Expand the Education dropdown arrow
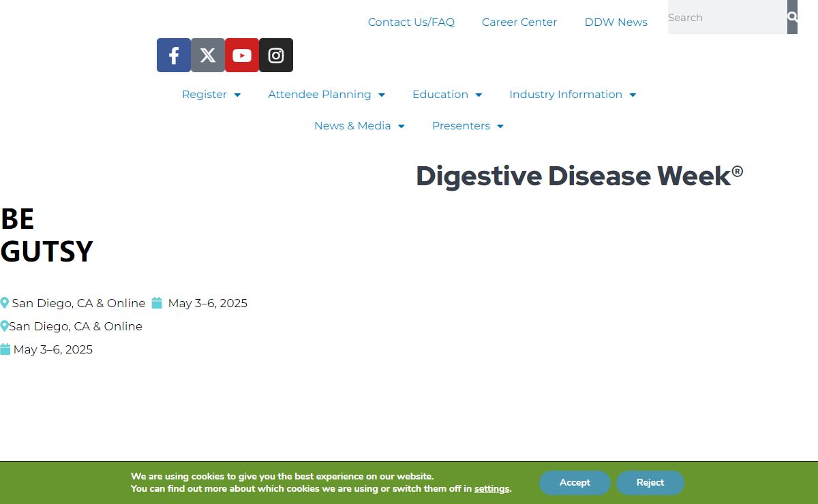 (x=479, y=95)
